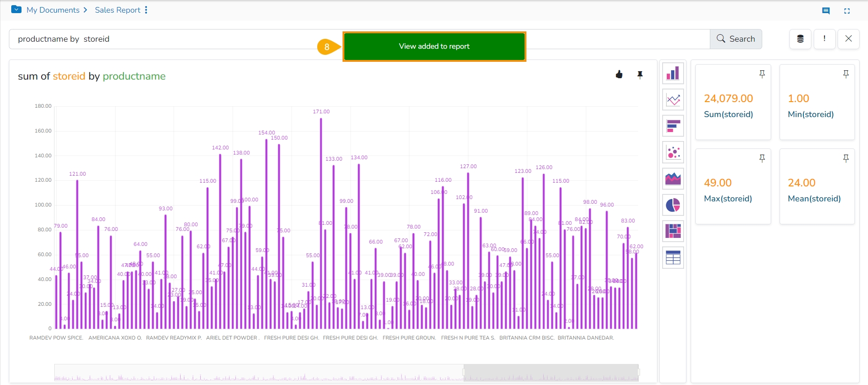Pin the Max(storeid) card
Viewport: 868px width, 385px height.
click(762, 158)
